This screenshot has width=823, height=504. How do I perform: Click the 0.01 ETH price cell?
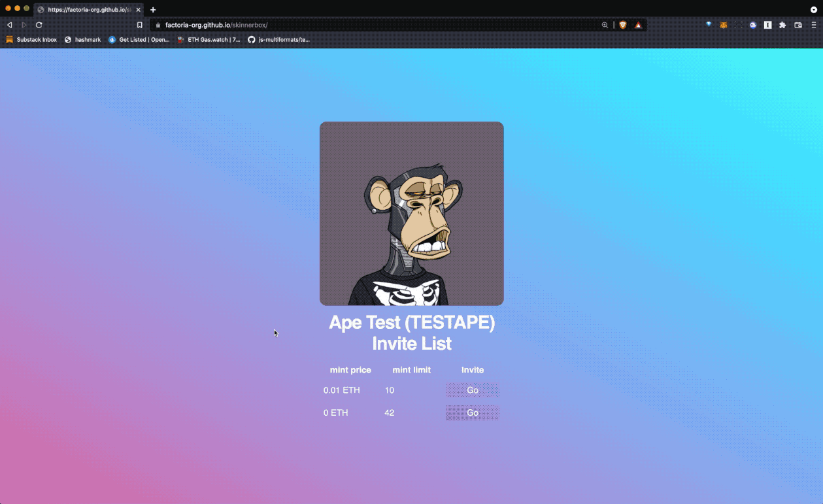[342, 390]
